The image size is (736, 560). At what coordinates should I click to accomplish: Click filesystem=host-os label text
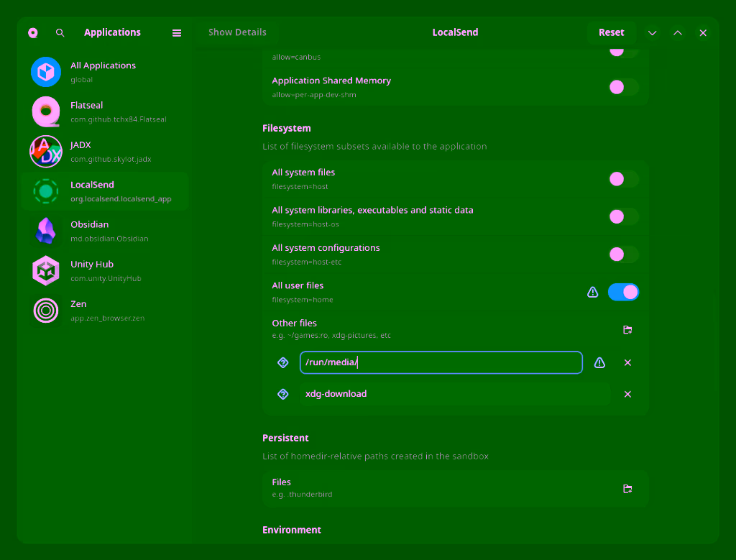(305, 224)
